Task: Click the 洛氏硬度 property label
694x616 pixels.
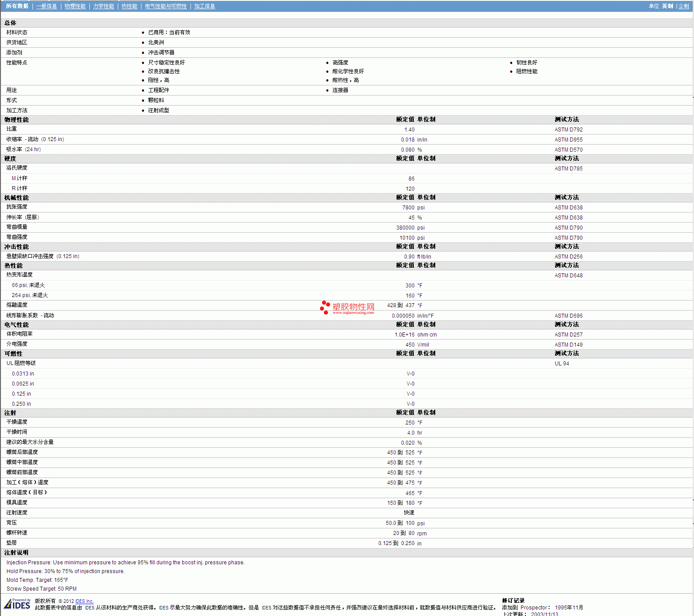Action: click(17, 168)
